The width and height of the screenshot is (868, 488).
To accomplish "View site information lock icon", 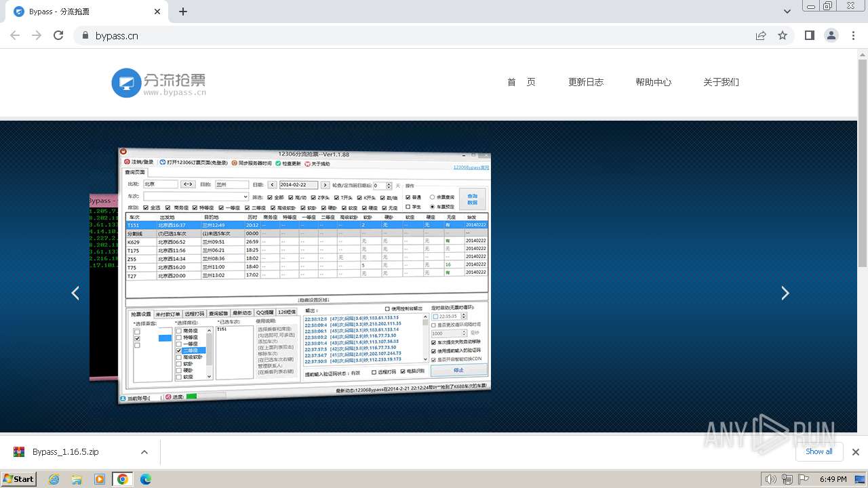I will pyautogui.click(x=85, y=36).
